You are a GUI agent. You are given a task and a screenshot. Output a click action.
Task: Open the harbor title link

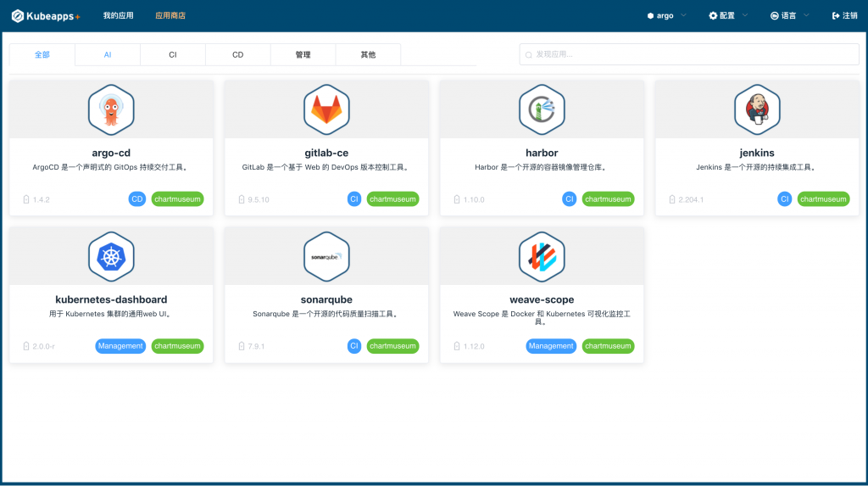(542, 153)
